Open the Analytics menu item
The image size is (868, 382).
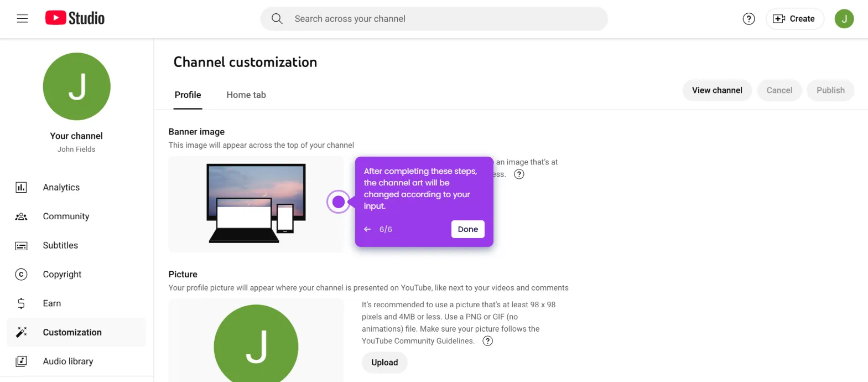[x=76, y=188]
